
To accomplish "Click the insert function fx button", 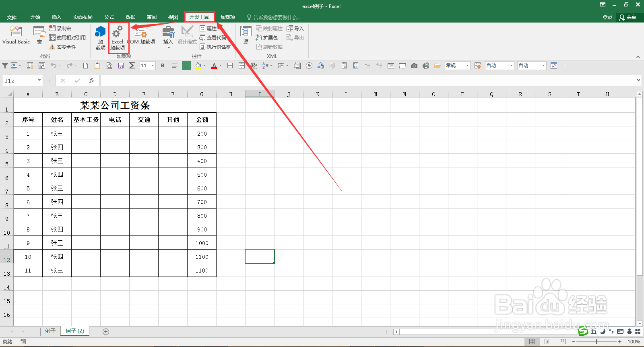I will (92, 81).
